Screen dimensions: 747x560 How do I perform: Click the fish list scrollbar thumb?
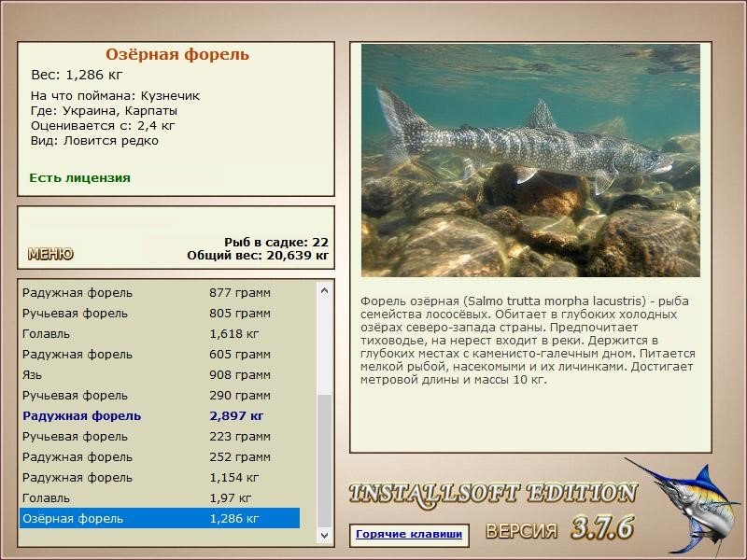pyautogui.click(x=324, y=460)
